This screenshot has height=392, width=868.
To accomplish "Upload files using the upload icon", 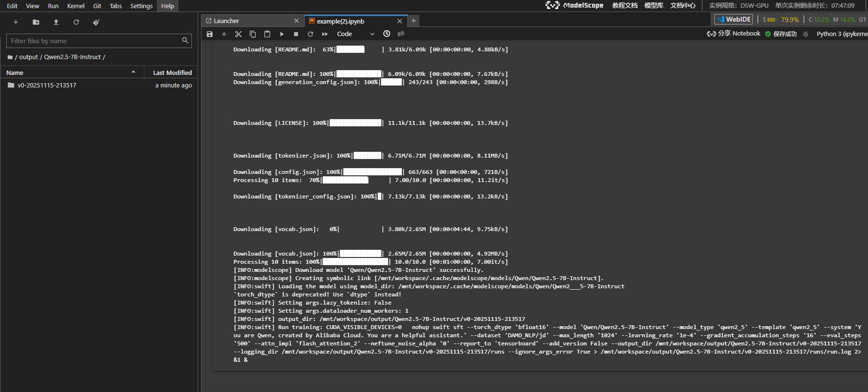I will click(x=56, y=22).
